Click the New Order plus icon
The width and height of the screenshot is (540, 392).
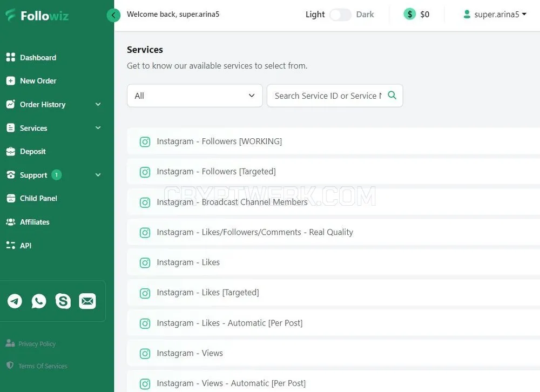point(11,80)
